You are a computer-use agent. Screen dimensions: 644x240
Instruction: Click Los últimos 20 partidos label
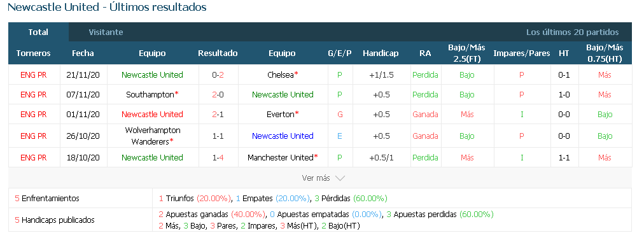(573, 32)
